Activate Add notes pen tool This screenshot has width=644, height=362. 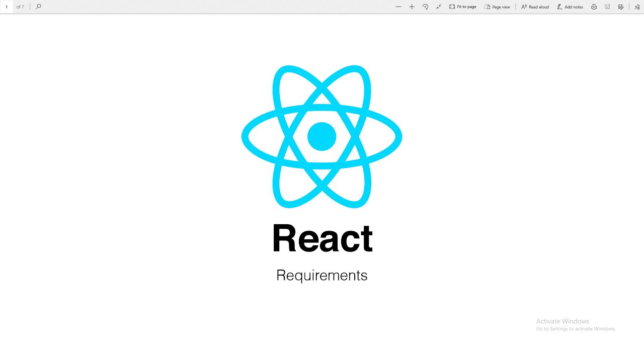click(x=570, y=7)
